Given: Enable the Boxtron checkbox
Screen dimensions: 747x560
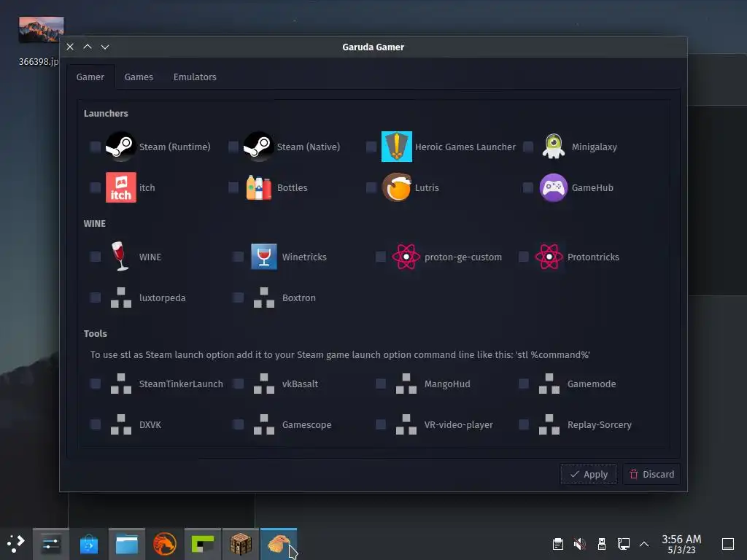Looking at the screenshot, I should point(239,297).
